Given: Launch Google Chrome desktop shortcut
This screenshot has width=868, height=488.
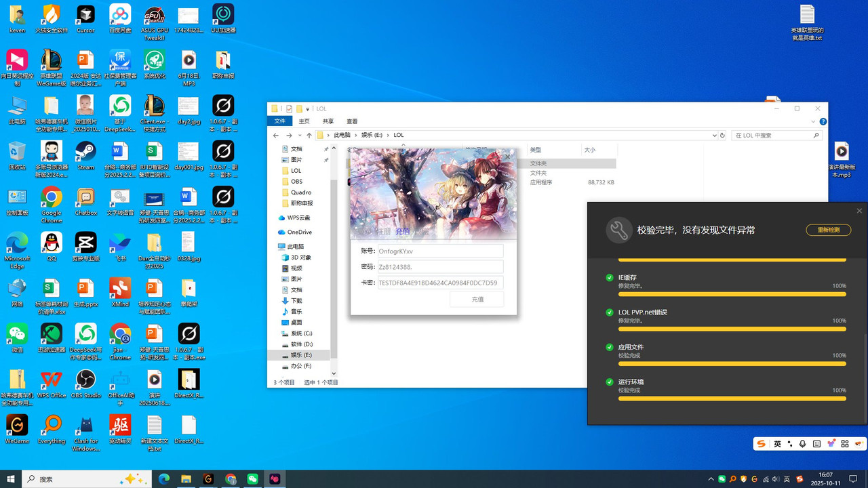Looking at the screenshot, I should pos(52,205).
